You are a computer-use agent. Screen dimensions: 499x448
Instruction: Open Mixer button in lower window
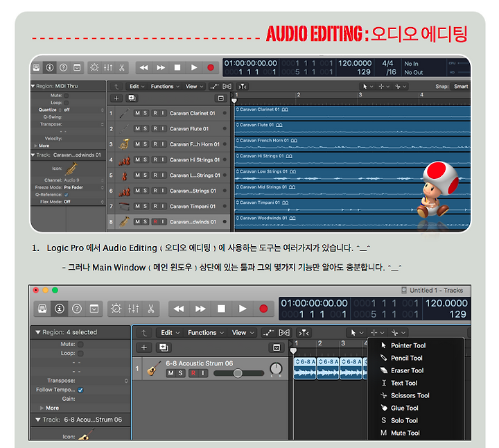pos(133,309)
